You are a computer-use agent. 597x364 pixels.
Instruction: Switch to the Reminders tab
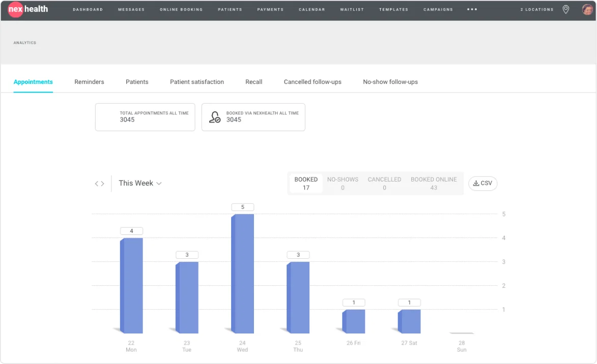point(89,82)
